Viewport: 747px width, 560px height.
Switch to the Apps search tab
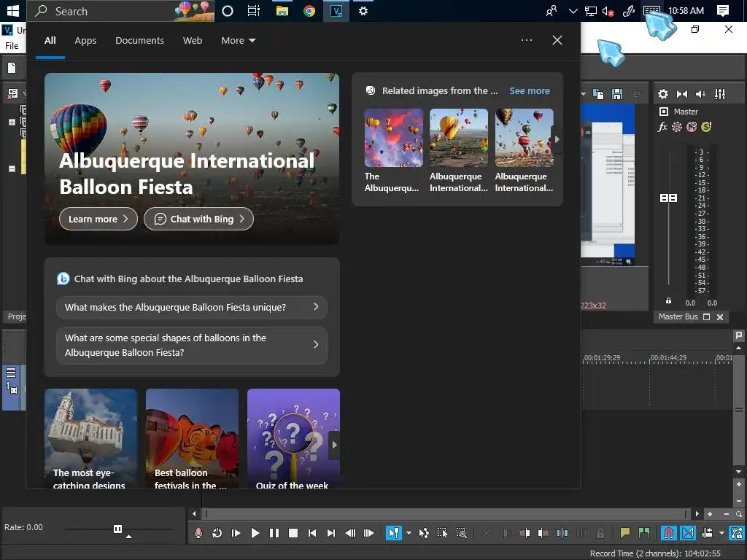click(x=85, y=41)
